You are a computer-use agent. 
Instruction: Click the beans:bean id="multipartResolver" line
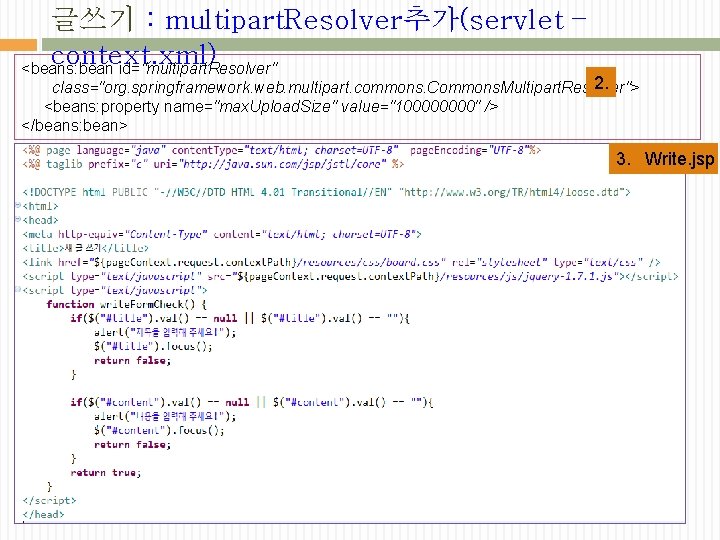[x=149, y=68]
